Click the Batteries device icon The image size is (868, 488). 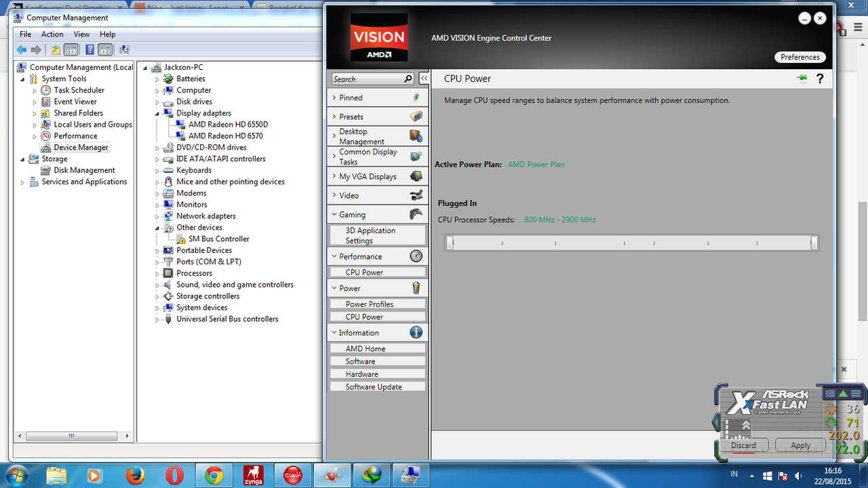coord(168,79)
